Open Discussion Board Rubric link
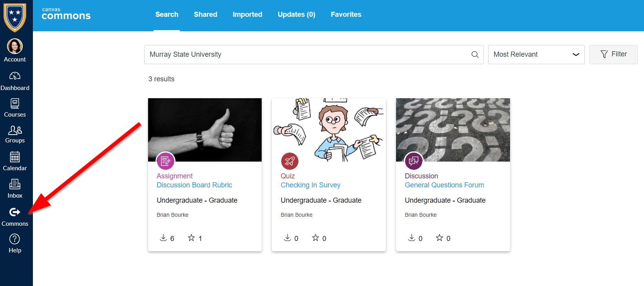644x286 pixels. pos(194,185)
